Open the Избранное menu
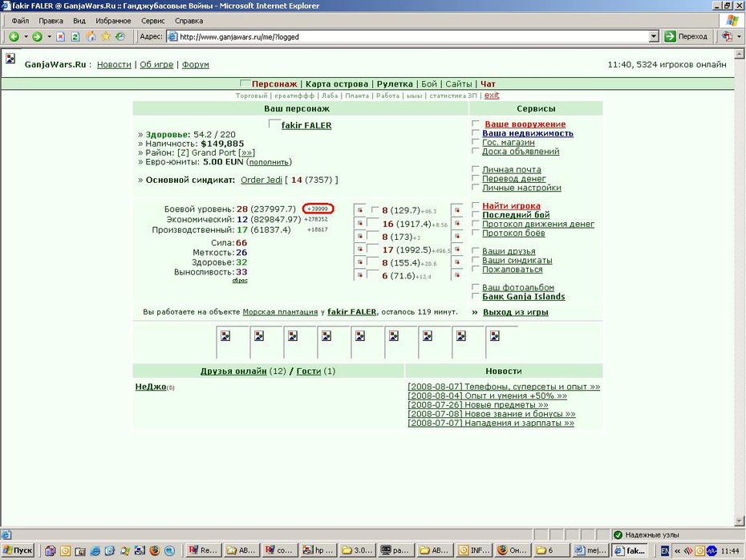 pyautogui.click(x=113, y=21)
